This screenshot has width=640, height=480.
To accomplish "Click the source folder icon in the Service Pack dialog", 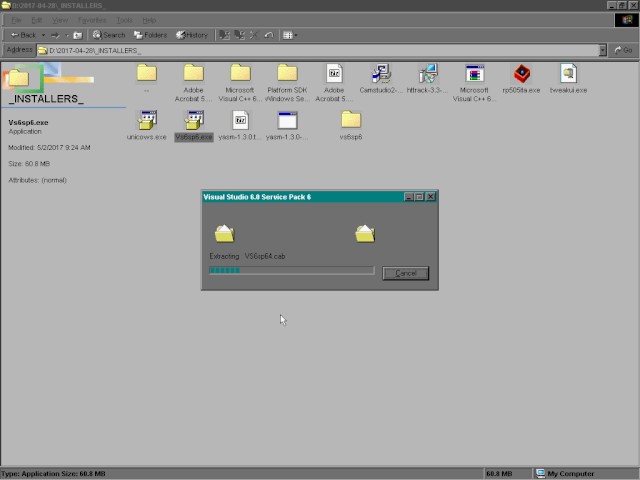I will point(224,234).
